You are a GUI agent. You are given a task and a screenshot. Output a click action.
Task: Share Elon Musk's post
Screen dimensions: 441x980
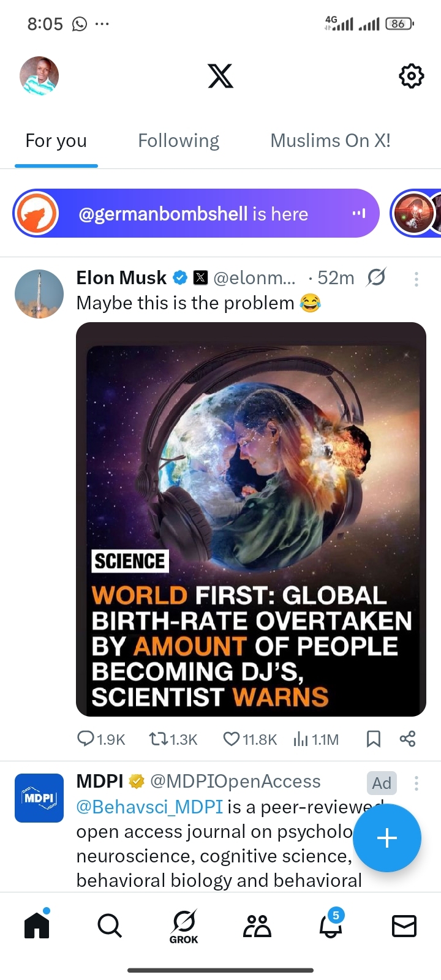(x=407, y=739)
